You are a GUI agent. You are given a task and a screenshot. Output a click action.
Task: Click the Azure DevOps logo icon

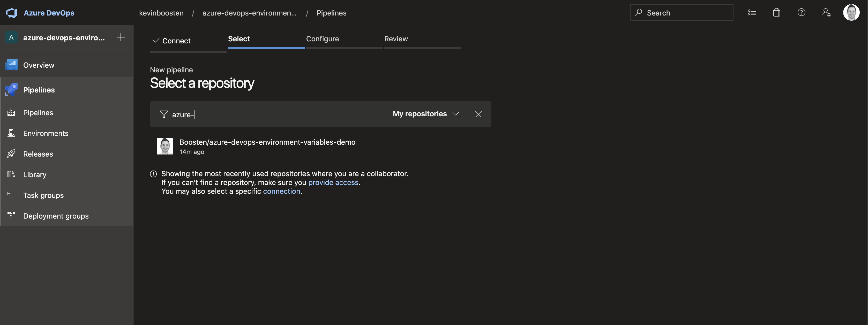tap(11, 13)
